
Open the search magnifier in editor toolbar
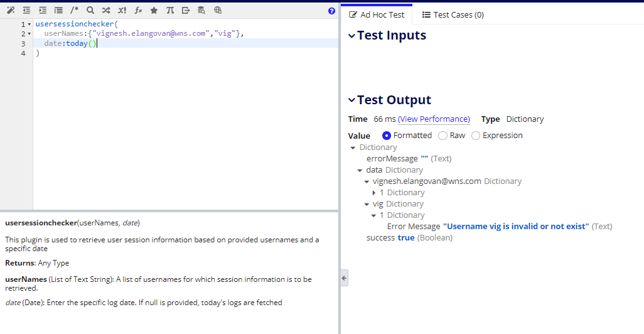tap(90, 10)
